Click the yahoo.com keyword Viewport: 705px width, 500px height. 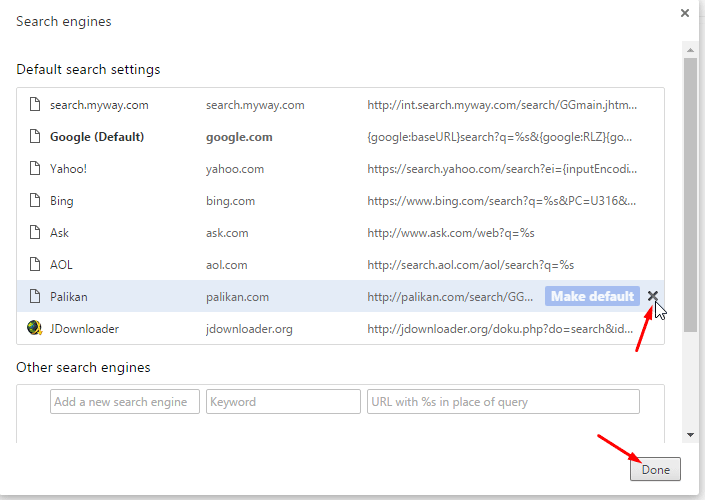coord(235,169)
